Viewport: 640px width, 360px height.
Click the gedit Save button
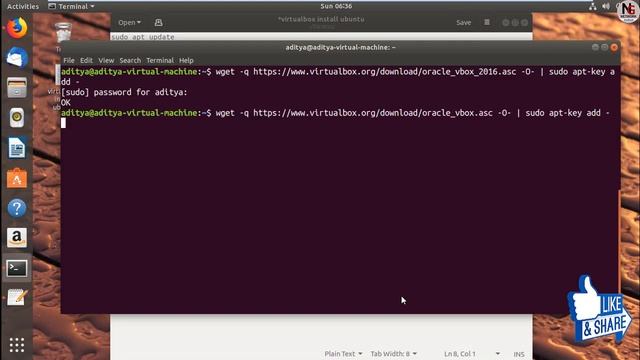[x=463, y=22]
